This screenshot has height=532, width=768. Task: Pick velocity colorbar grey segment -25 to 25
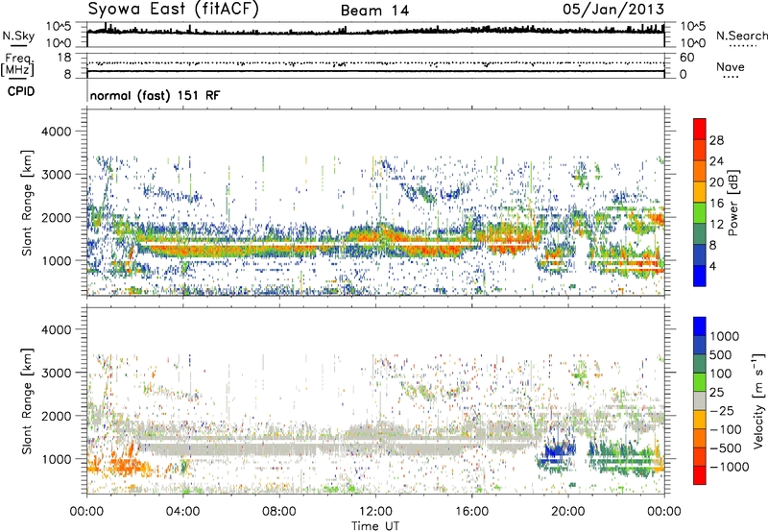[x=700, y=400]
